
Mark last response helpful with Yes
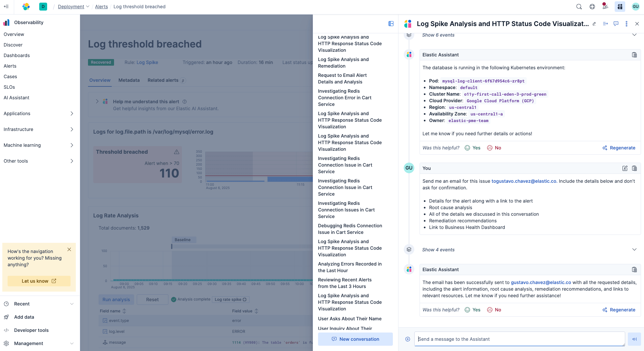(x=473, y=310)
